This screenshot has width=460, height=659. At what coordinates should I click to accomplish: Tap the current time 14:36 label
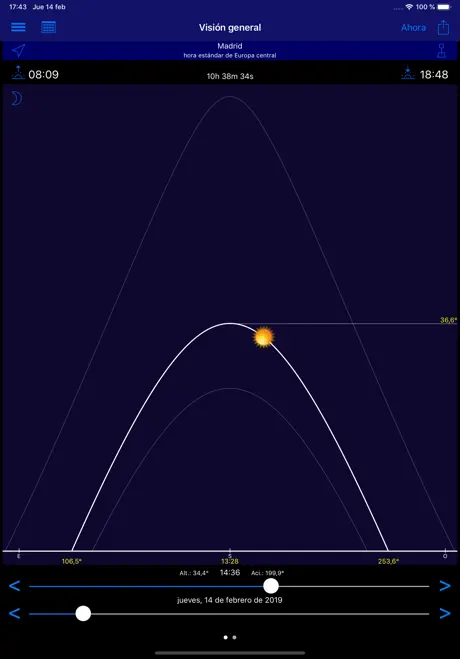tap(230, 572)
